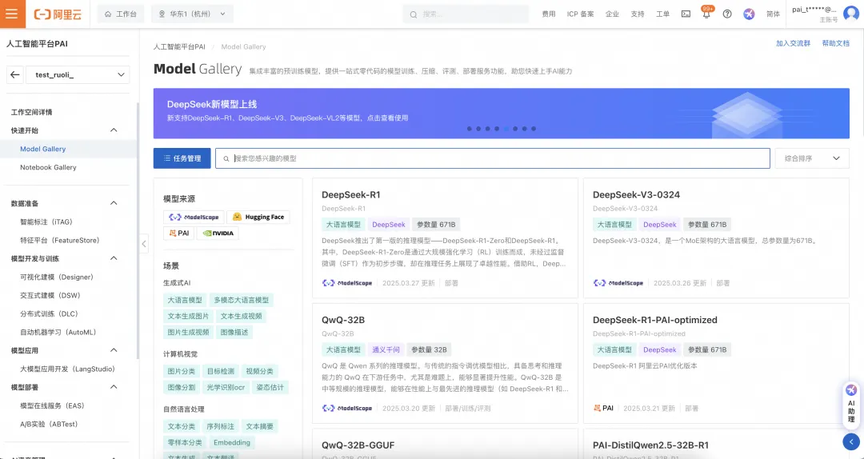Filter models by Hugging Face source

point(258,217)
